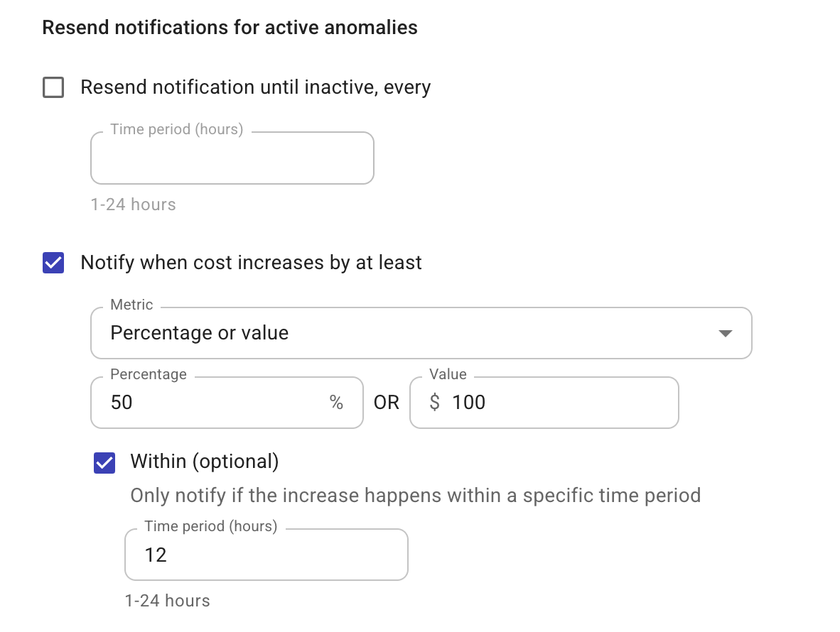Click the Resend notifications for active anomalies heading
This screenshot has height=632, width=840.
click(230, 27)
